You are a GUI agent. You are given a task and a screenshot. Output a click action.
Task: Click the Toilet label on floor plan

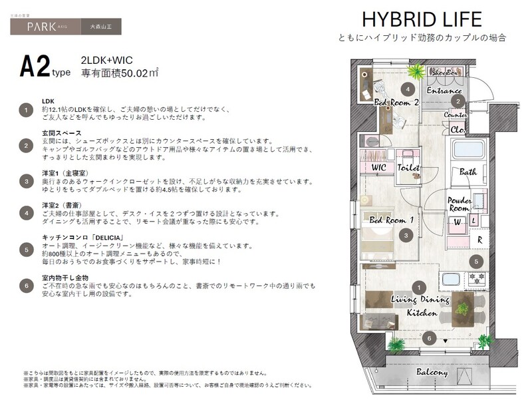coord(408,167)
